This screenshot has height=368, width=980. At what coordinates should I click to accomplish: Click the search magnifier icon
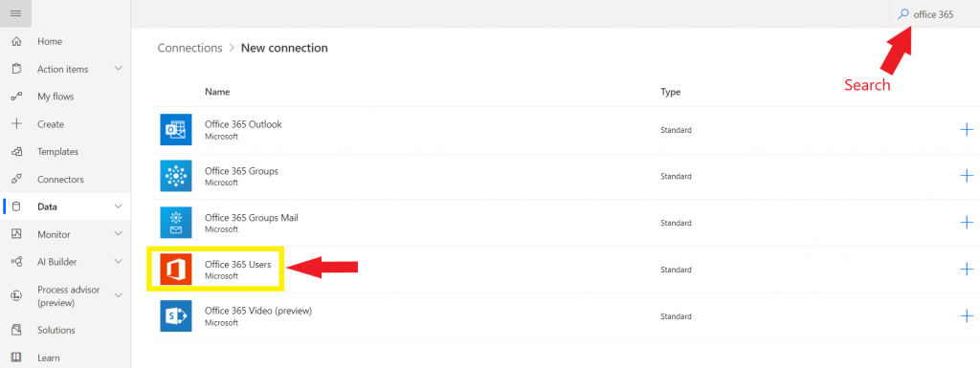pos(903,13)
